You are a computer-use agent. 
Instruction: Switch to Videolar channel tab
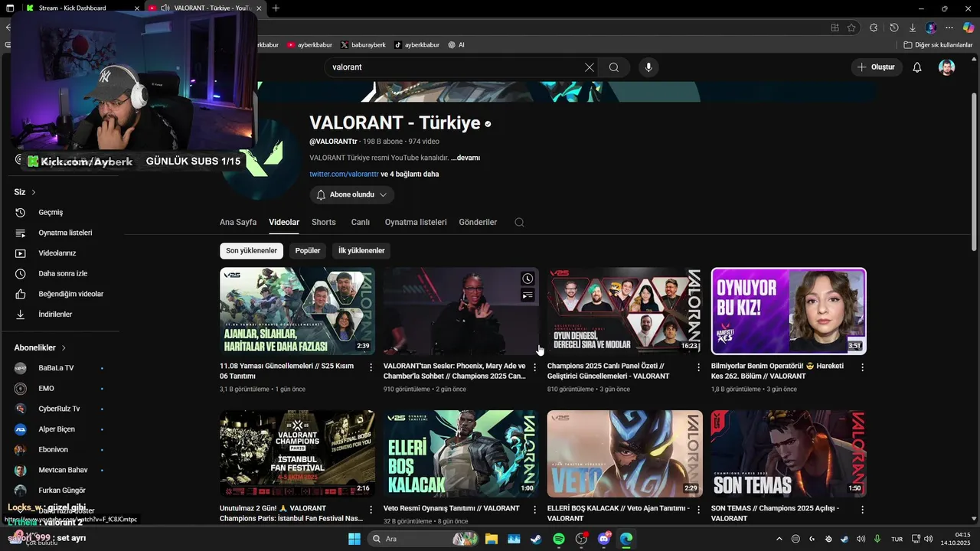[284, 222]
